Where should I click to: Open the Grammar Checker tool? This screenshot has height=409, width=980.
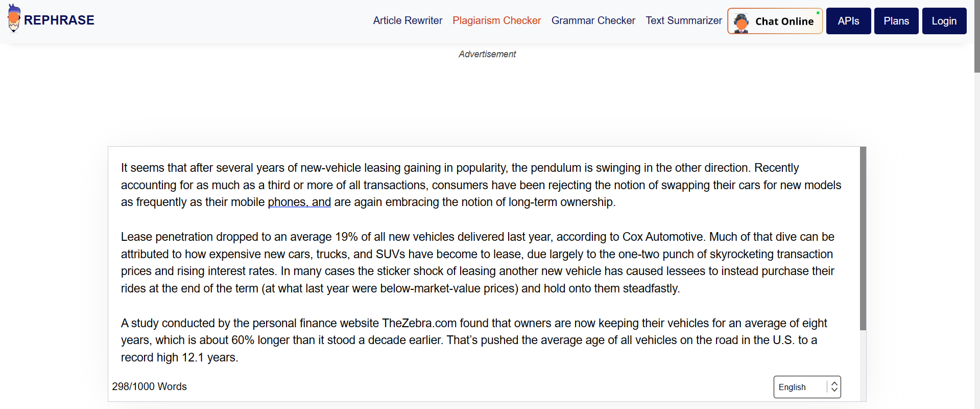(x=593, y=20)
